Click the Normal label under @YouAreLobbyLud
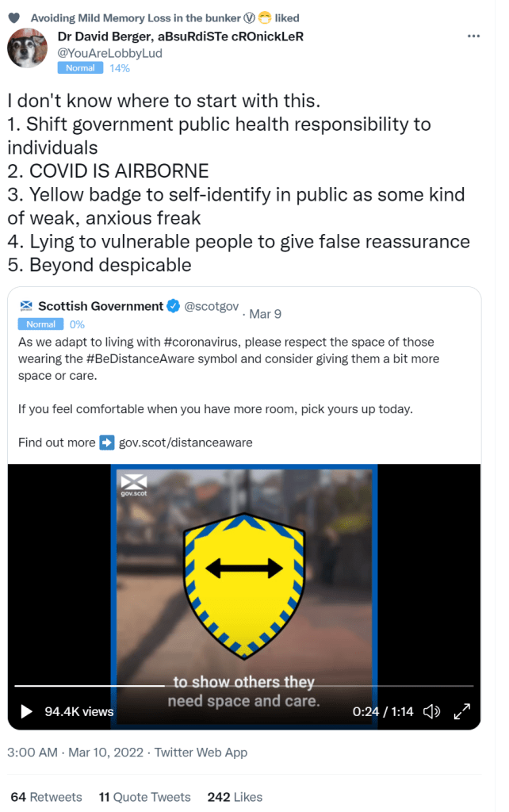This screenshot has width=509, height=812. 80,68
